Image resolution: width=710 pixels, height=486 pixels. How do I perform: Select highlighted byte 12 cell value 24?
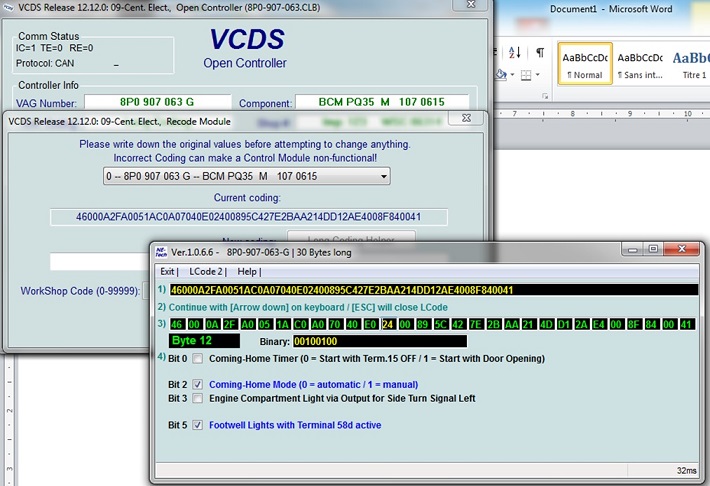click(388, 324)
